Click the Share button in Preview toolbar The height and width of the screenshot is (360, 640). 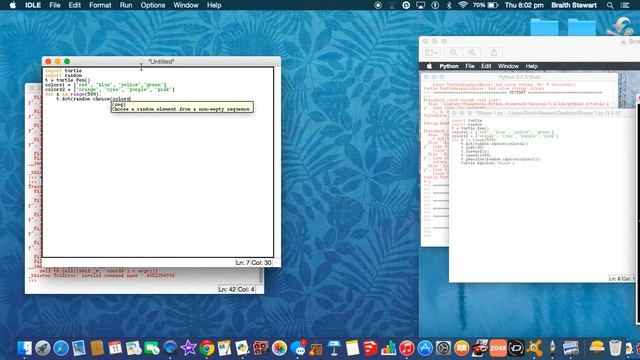point(493,52)
